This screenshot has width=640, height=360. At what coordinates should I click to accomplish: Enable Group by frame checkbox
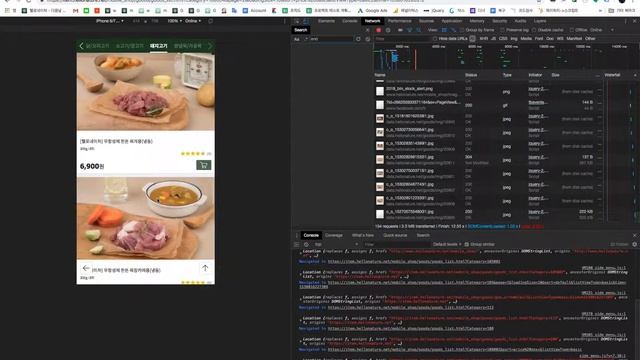coord(462,30)
